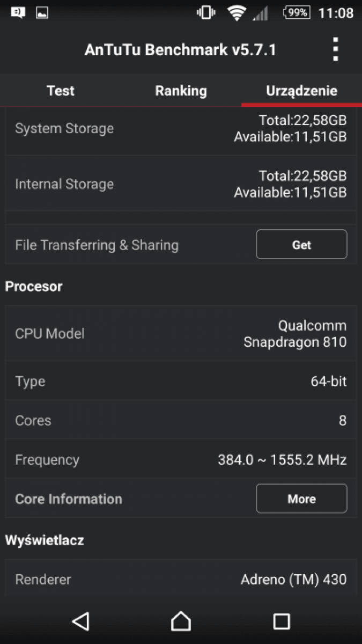Tap the image notification icon
This screenshot has height=644, width=362.
coord(42,12)
